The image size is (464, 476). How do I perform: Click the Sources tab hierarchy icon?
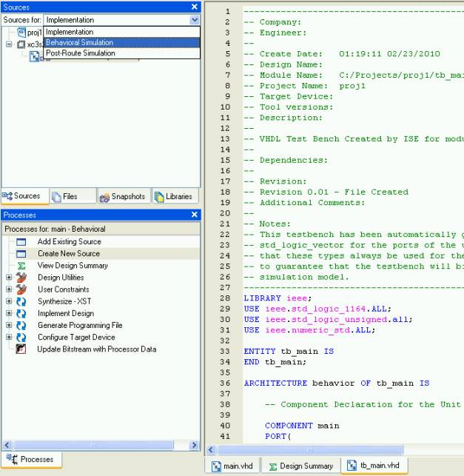7,196
